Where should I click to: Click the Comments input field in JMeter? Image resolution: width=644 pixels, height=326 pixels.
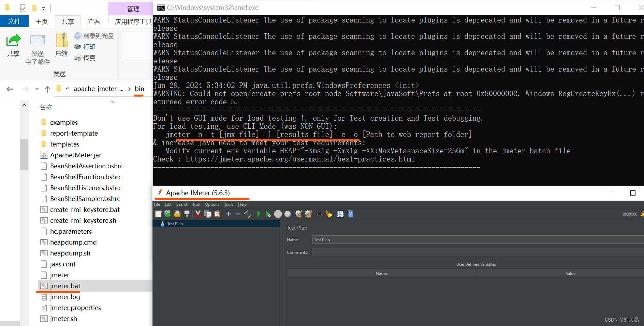478,252
